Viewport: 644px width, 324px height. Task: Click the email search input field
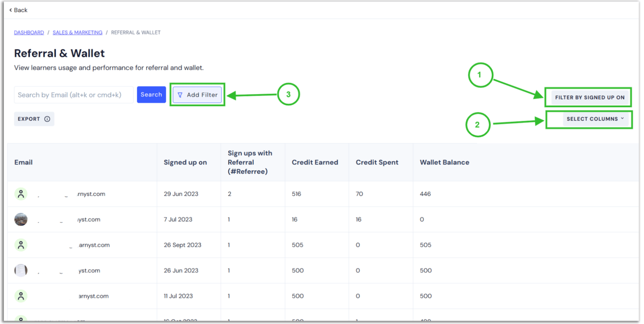tap(73, 94)
